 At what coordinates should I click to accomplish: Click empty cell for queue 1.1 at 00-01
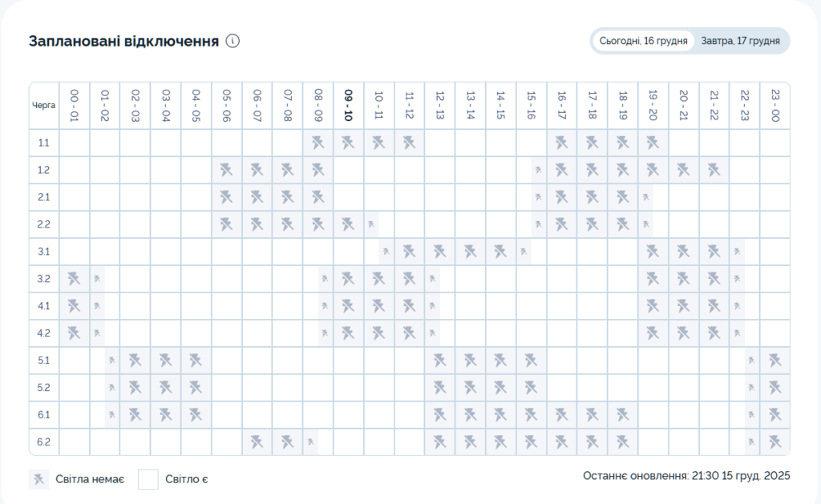click(x=75, y=143)
